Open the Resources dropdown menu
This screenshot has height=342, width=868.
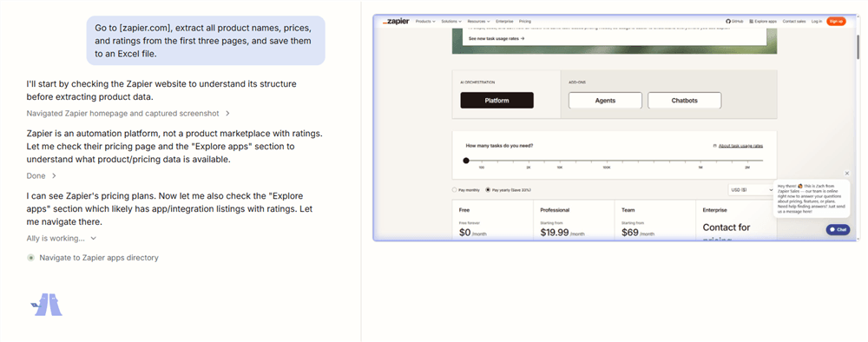point(479,21)
